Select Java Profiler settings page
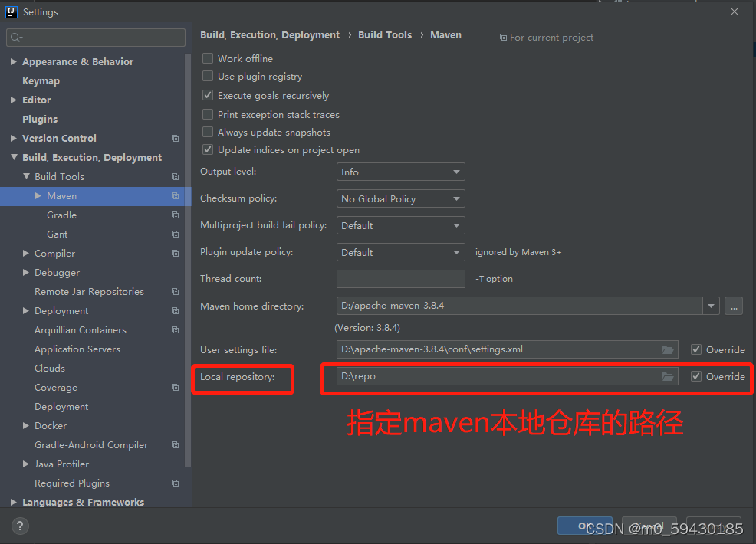 pos(61,464)
